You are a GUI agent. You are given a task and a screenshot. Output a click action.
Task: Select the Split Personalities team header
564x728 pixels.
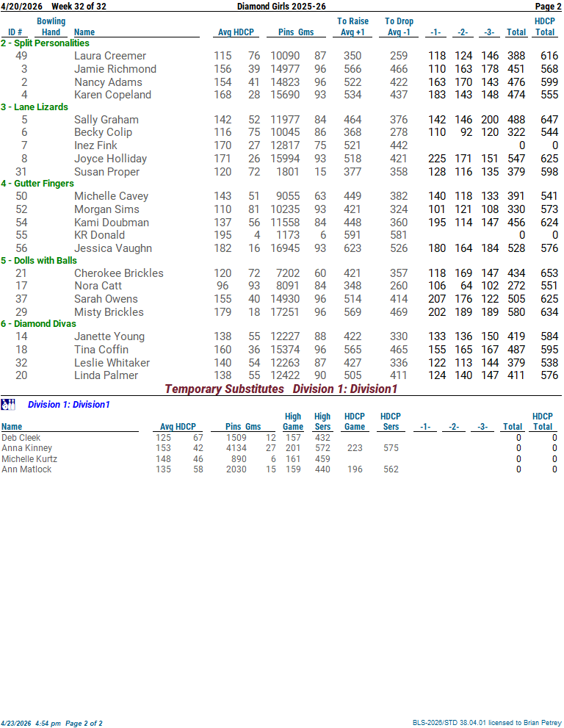point(45,43)
